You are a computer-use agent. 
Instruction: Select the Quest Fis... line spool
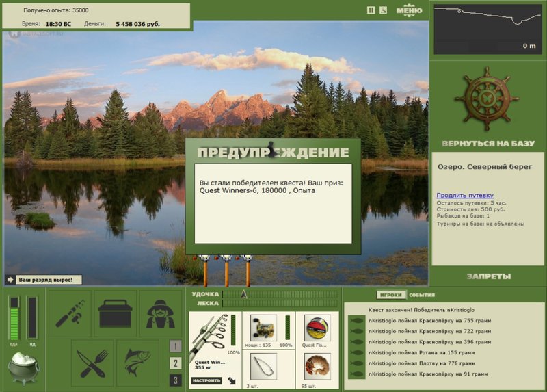coord(317,328)
